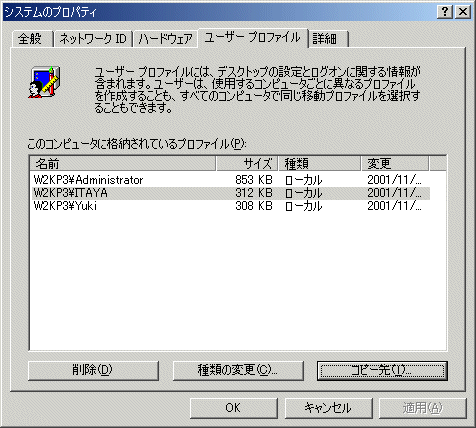Open the ネットワーク ID tab

tap(93, 39)
